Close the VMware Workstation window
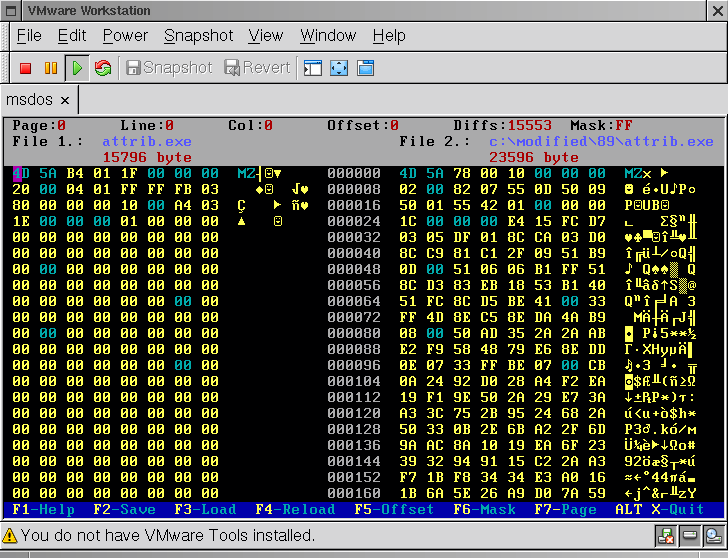The height and width of the screenshot is (558, 728). click(717, 11)
